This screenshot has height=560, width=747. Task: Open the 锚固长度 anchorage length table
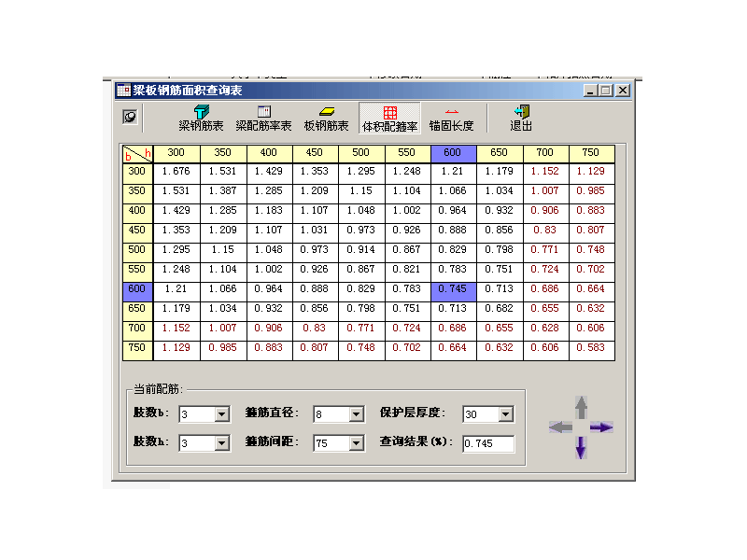451,119
